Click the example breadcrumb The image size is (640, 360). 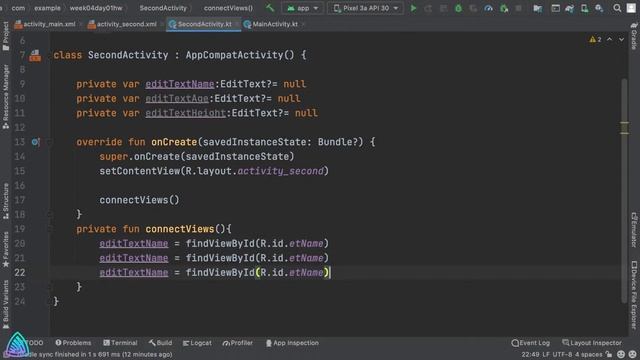tap(47, 8)
